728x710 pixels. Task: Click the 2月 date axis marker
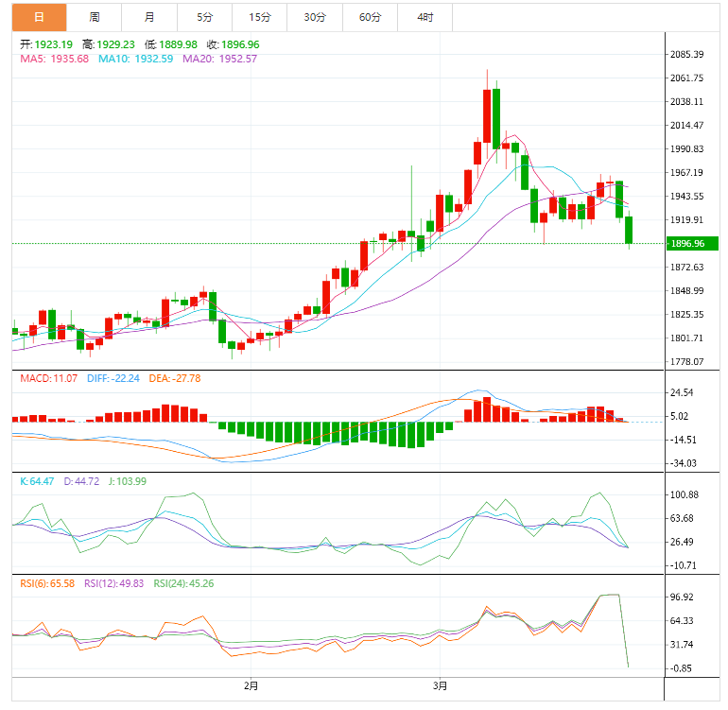pyautogui.click(x=251, y=685)
